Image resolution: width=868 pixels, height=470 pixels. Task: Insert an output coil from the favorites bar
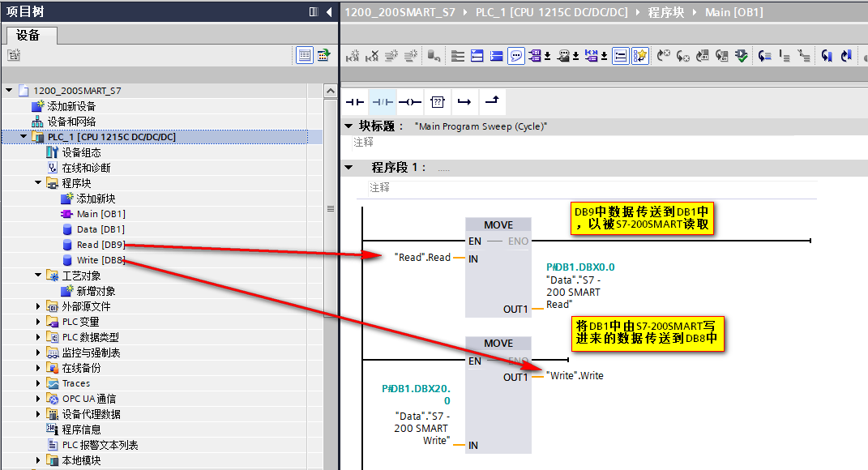click(x=410, y=101)
